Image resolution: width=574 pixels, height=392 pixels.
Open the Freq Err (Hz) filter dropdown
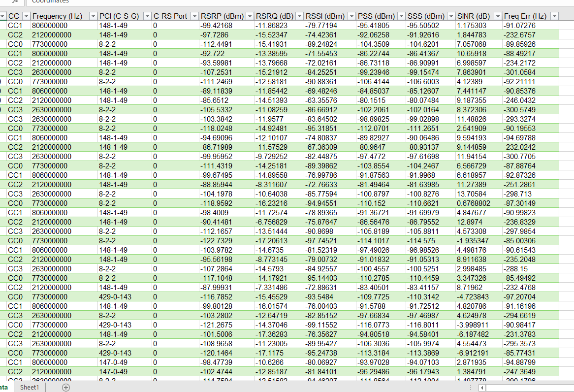click(x=554, y=16)
